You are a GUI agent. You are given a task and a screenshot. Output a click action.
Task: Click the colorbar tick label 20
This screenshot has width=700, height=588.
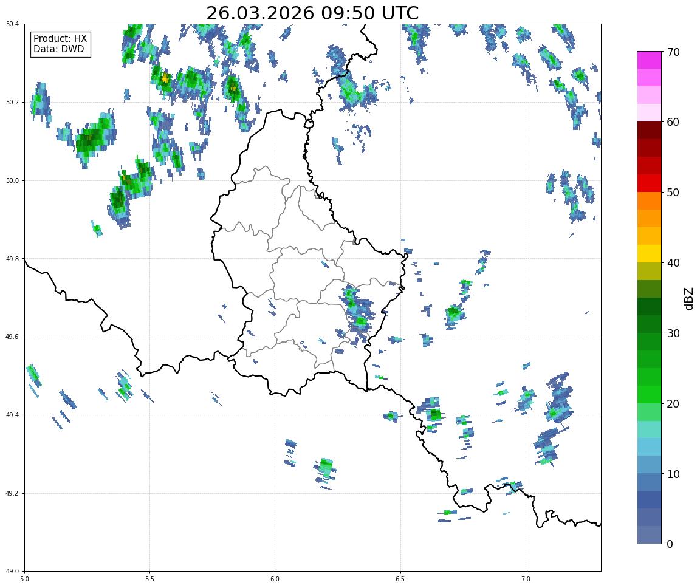coord(673,404)
